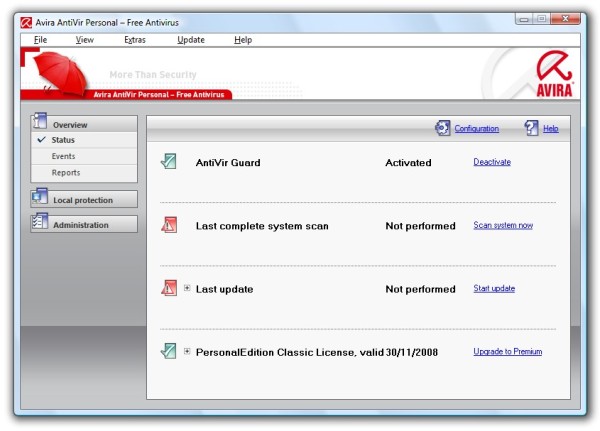Viewport: 600px width, 431px height.
Task: Deactivate AntiVir Guard via link
Action: coord(491,162)
